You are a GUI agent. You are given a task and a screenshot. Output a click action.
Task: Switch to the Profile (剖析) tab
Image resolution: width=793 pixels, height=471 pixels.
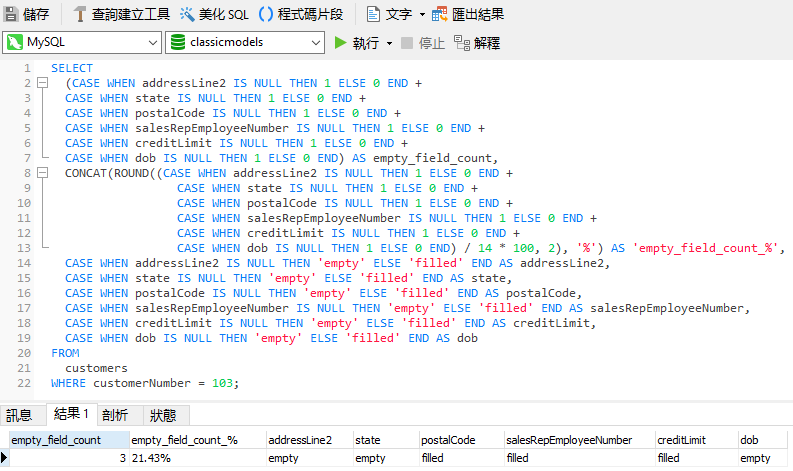(x=115, y=415)
